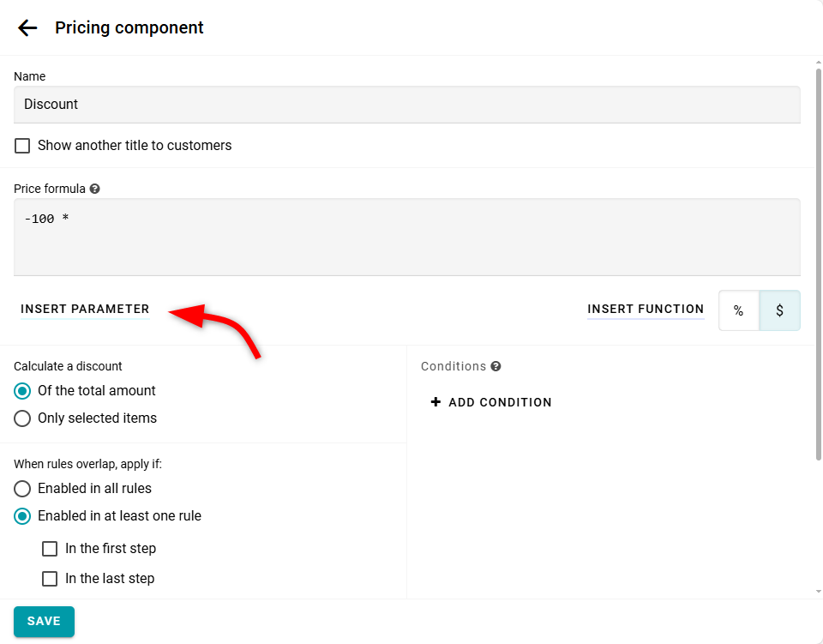Choose Enabled in all rules
This screenshot has height=644, width=823.
pyautogui.click(x=23, y=489)
